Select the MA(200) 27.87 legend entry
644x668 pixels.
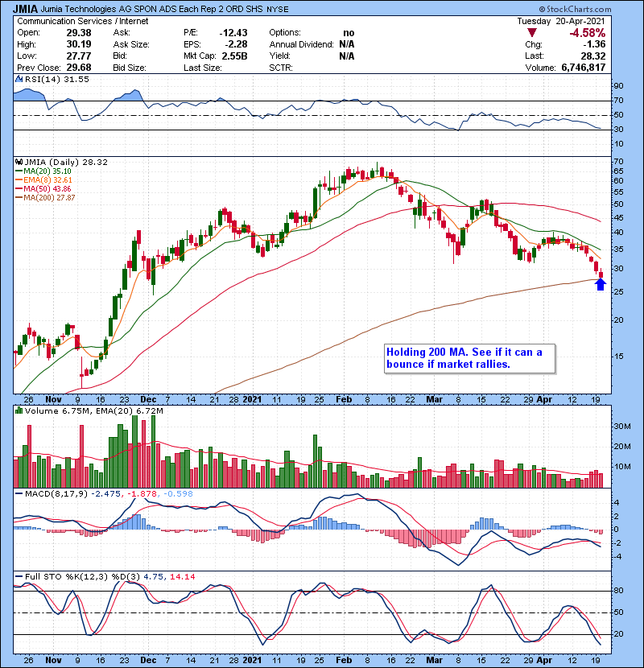click(50, 197)
